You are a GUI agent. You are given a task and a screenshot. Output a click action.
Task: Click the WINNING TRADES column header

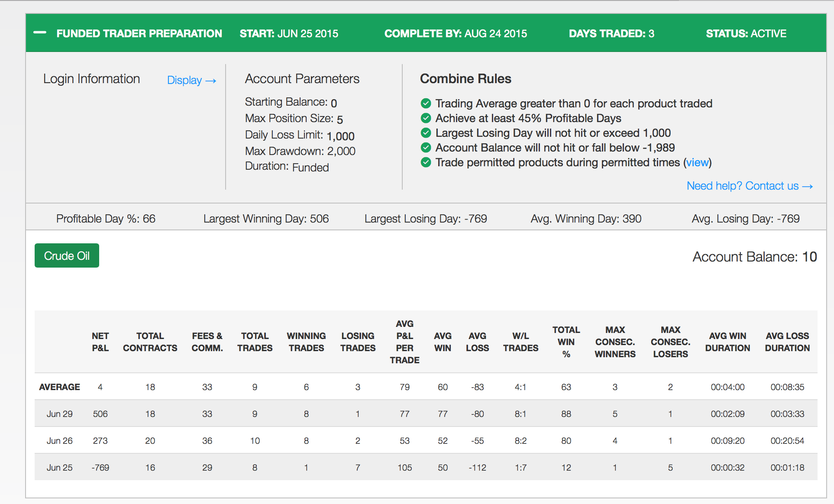(306, 342)
